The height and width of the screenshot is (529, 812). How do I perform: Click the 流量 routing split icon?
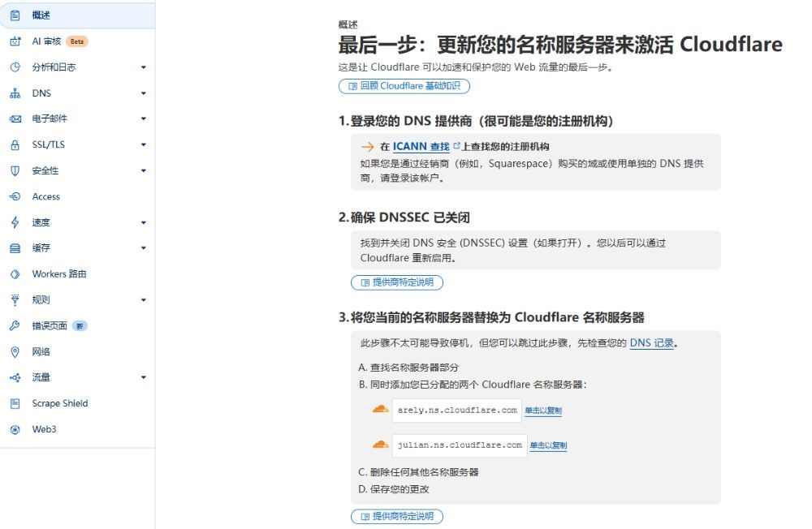click(15, 377)
